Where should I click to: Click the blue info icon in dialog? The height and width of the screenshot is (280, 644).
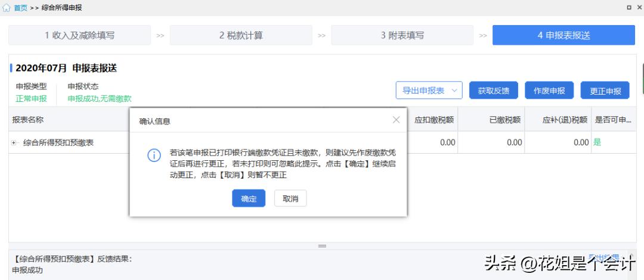click(154, 155)
